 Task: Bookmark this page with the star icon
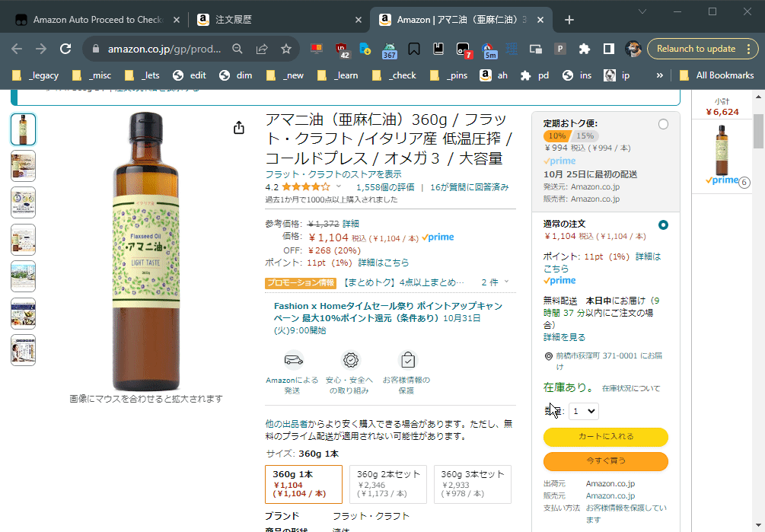click(286, 49)
